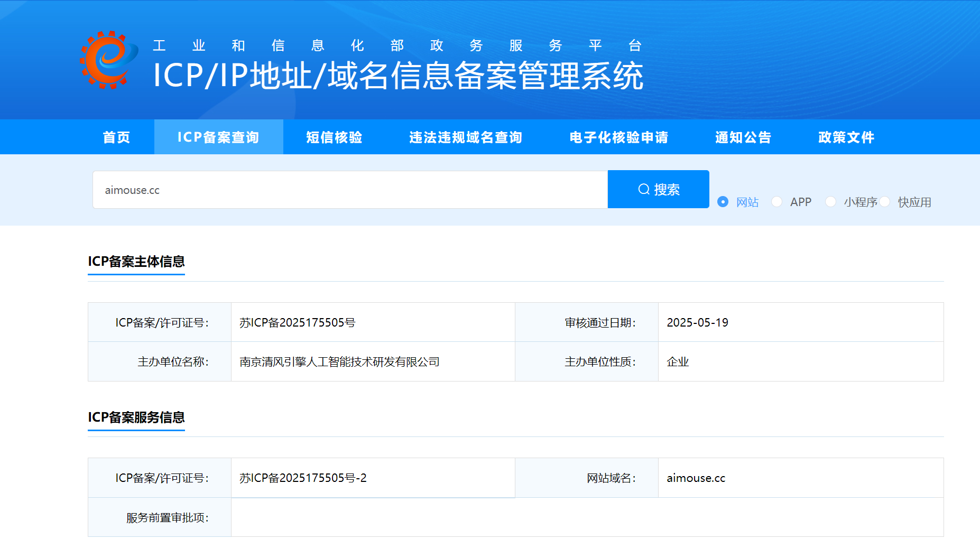980x558 pixels.
Task: Click the ICP/IP地址/域名信息备案管理系统 title
Action: click(398, 76)
